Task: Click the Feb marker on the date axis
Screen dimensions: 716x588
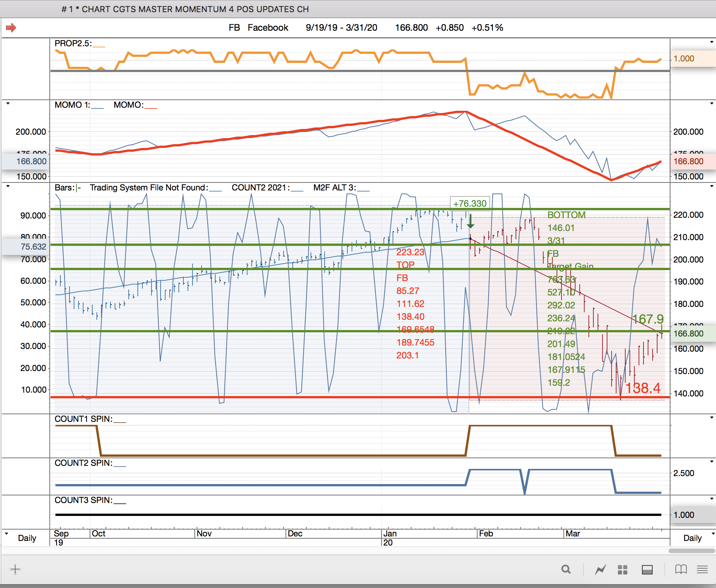Action: (486, 533)
